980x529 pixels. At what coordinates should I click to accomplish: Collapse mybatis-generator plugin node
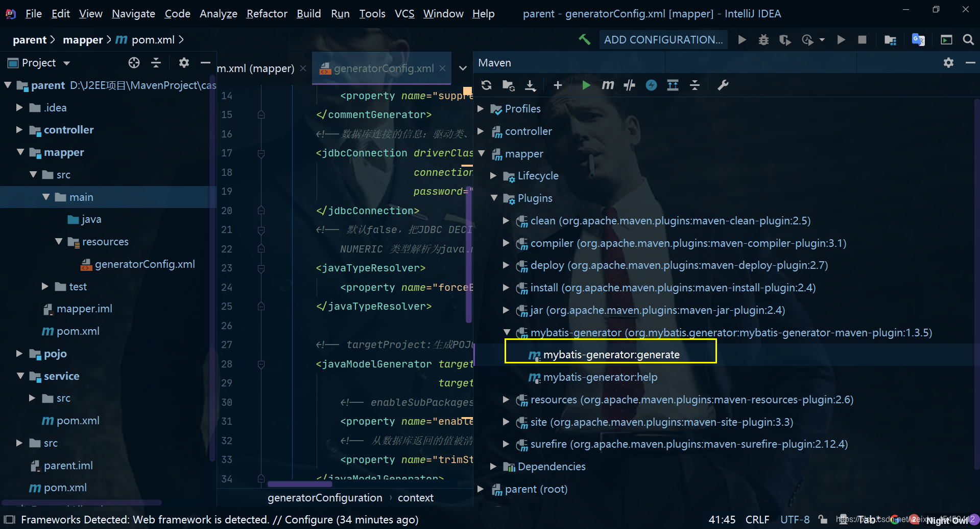(x=507, y=332)
